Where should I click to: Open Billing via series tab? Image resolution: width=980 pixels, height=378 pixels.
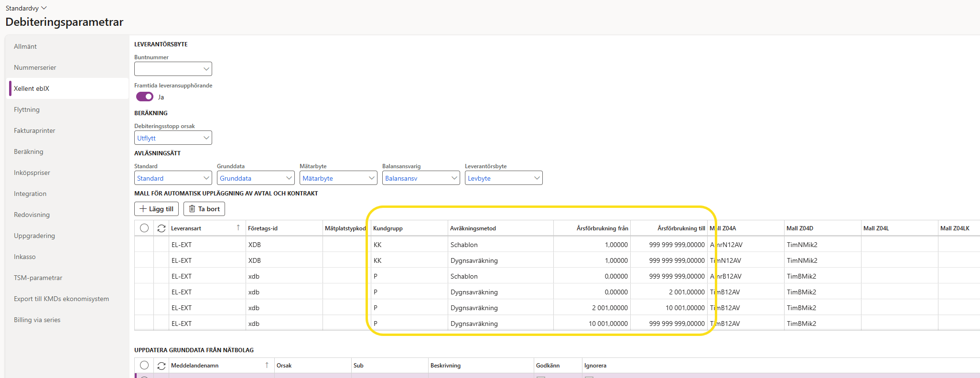(37, 320)
